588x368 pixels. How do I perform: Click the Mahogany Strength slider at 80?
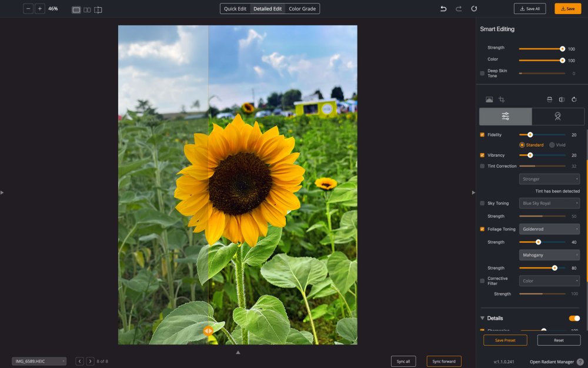click(542, 268)
